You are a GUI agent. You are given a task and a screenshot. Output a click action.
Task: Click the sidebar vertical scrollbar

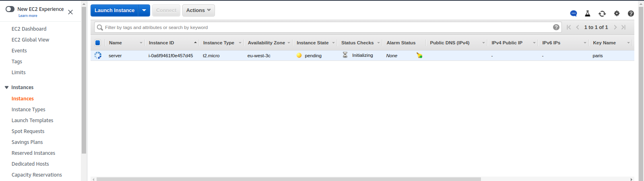(84, 81)
